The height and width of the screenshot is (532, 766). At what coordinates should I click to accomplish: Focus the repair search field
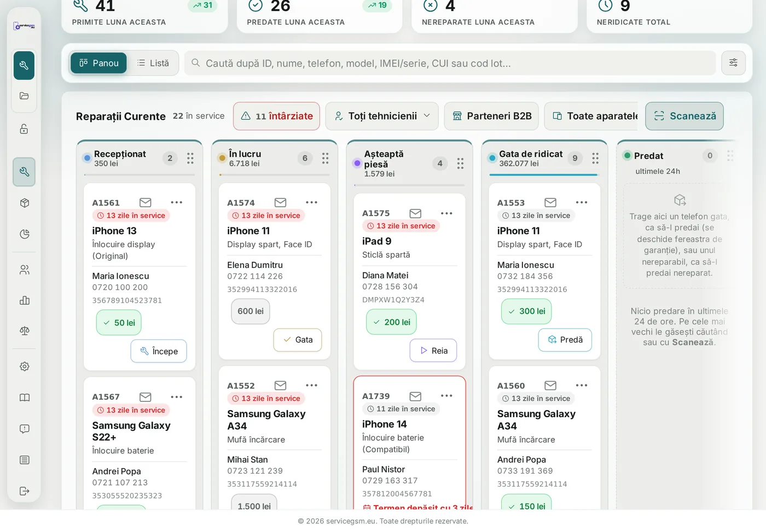[450, 63]
